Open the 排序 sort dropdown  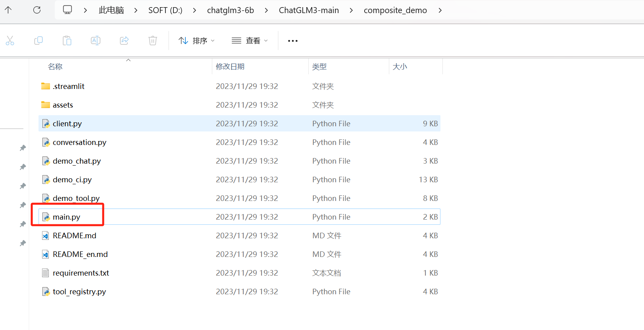coord(196,41)
